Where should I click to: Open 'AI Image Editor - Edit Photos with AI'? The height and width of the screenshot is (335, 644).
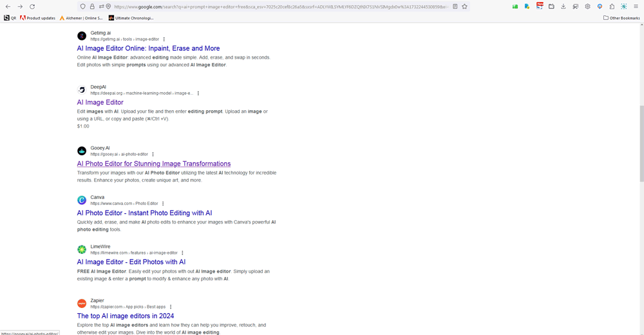point(131,262)
